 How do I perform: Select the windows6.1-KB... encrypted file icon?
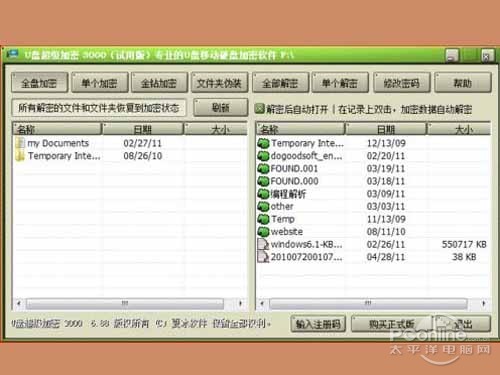pyautogui.click(x=263, y=244)
